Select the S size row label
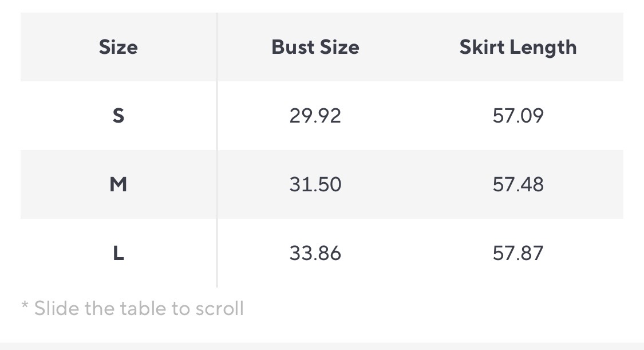Viewport: 644px width, 350px height. click(x=118, y=116)
